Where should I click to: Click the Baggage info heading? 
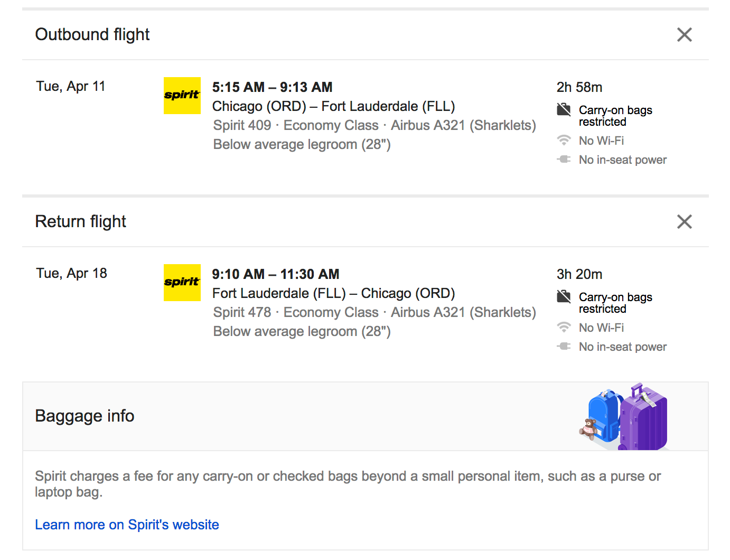coord(85,416)
